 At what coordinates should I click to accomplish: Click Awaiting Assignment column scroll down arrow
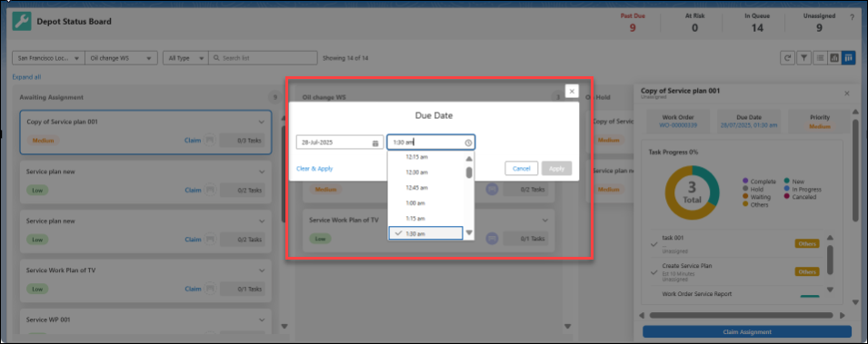coord(284,327)
